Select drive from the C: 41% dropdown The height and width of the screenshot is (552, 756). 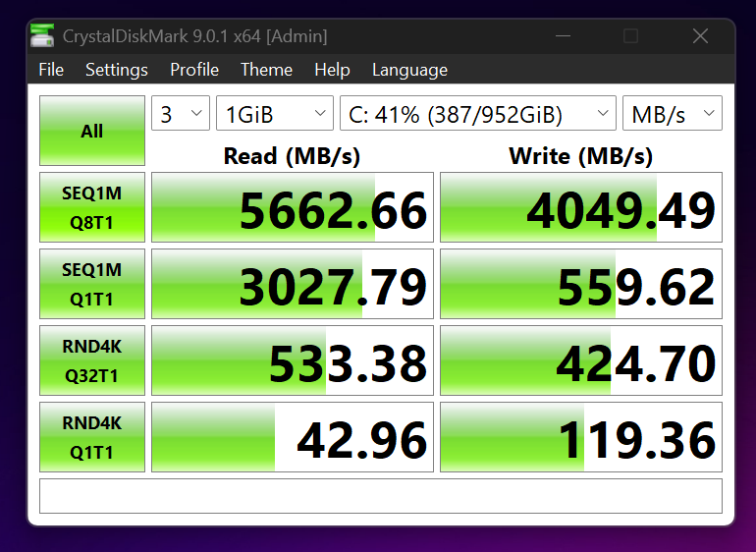tap(477, 114)
